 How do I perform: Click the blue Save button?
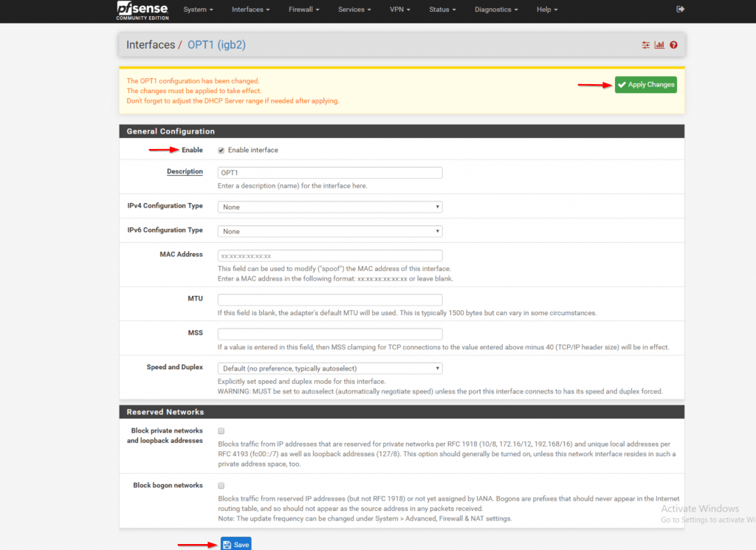tap(236, 544)
